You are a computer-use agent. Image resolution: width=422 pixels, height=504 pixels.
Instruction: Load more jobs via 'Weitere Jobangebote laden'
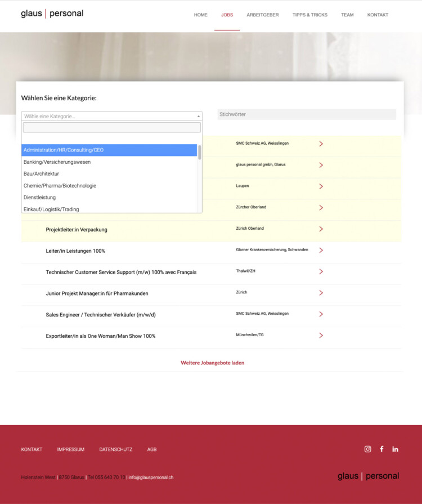tap(212, 363)
